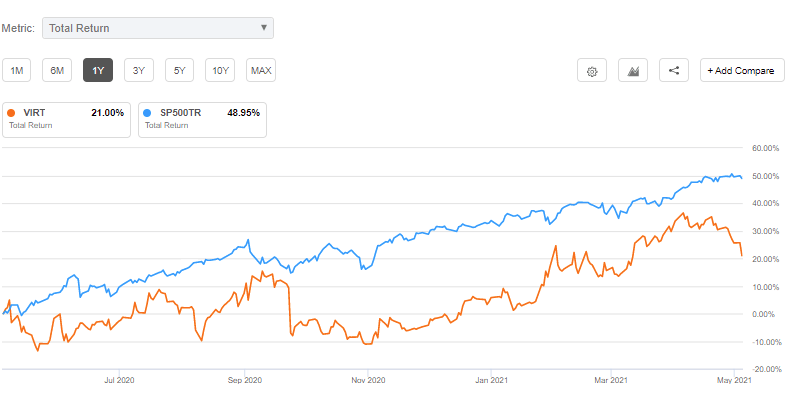Click the blue SP500TR color dot
This screenshot has height=400, width=794.
(x=148, y=113)
